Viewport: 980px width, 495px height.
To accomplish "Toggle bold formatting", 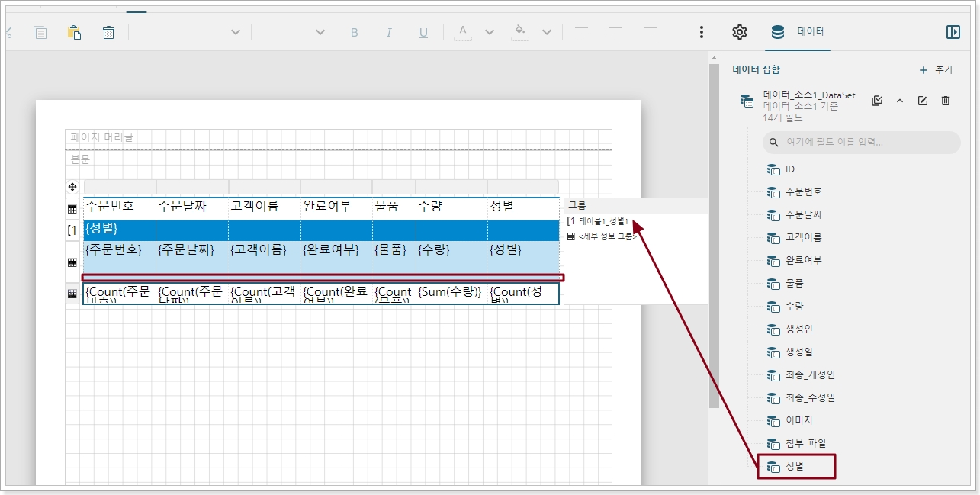I will coord(354,32).
